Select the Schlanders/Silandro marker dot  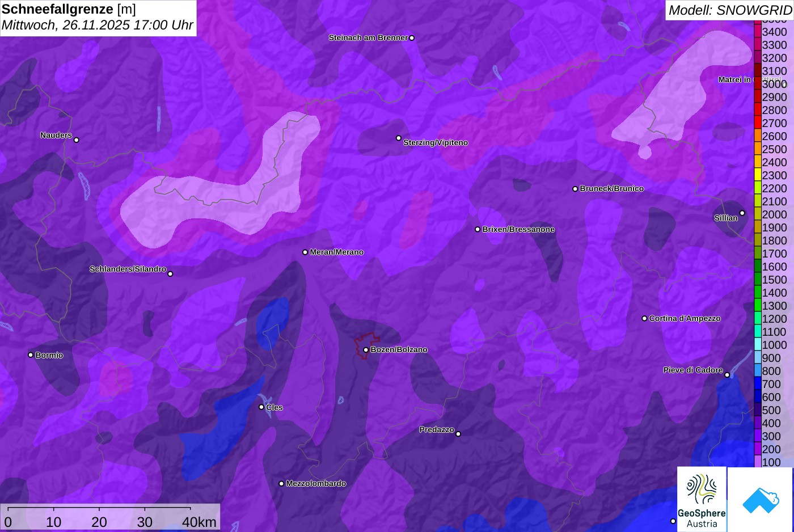(x=170, y=274)
